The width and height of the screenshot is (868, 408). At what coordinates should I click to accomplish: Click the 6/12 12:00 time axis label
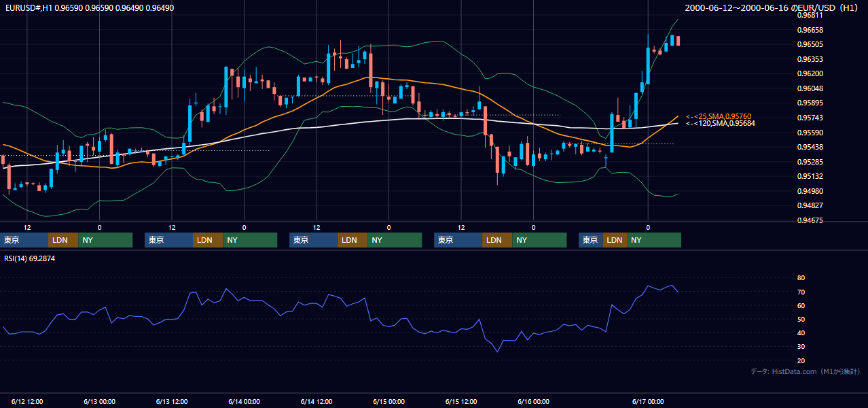pyautogui.click(x=27, y=401)
